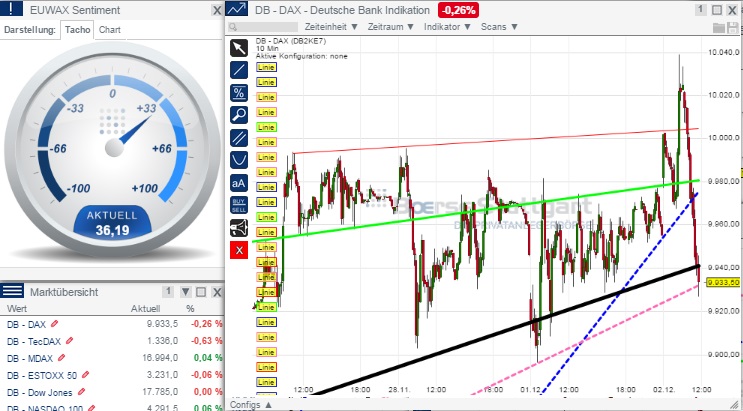
Task: Click the 1 button in Marktübersicht header
Action: (168, 292)
